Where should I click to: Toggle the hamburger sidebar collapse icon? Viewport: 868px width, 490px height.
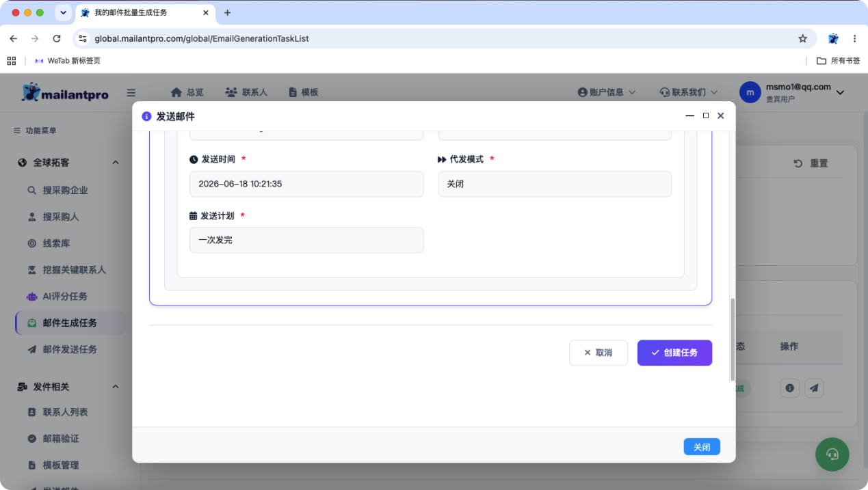(x=131, y=93)
